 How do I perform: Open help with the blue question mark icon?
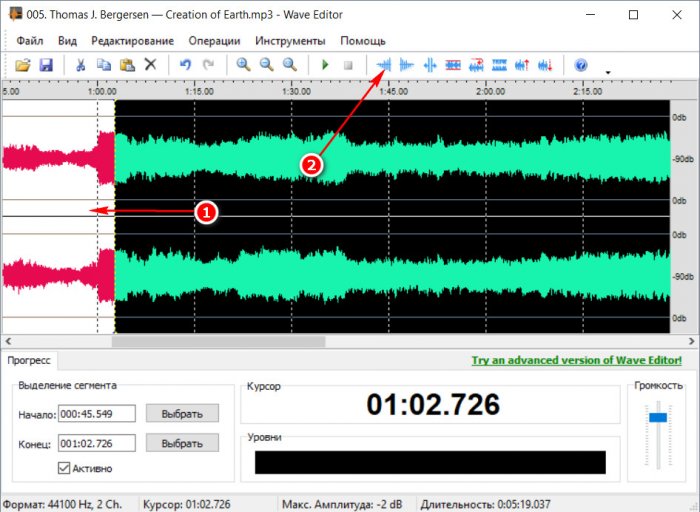(580, 66)
